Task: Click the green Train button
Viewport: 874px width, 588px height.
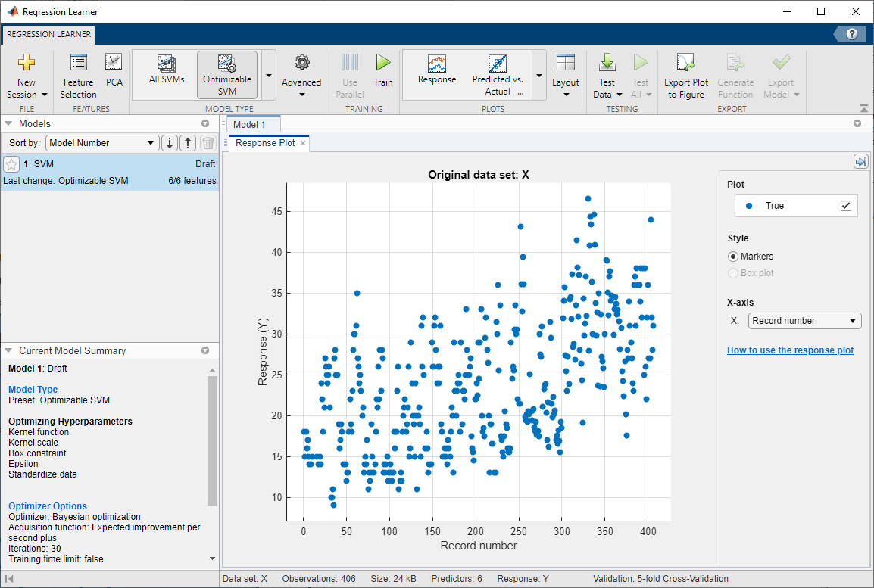Action: [x=383, y=71]
